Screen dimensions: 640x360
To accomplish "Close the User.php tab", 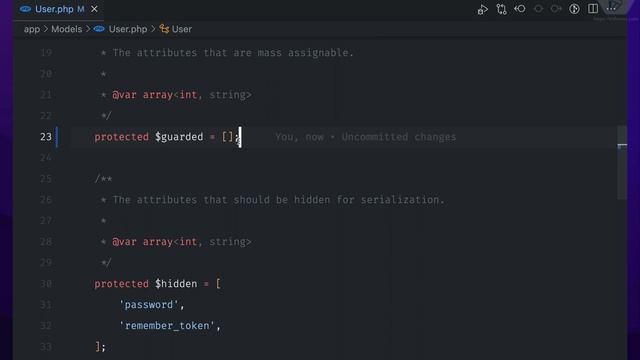I will pos(94,9).
